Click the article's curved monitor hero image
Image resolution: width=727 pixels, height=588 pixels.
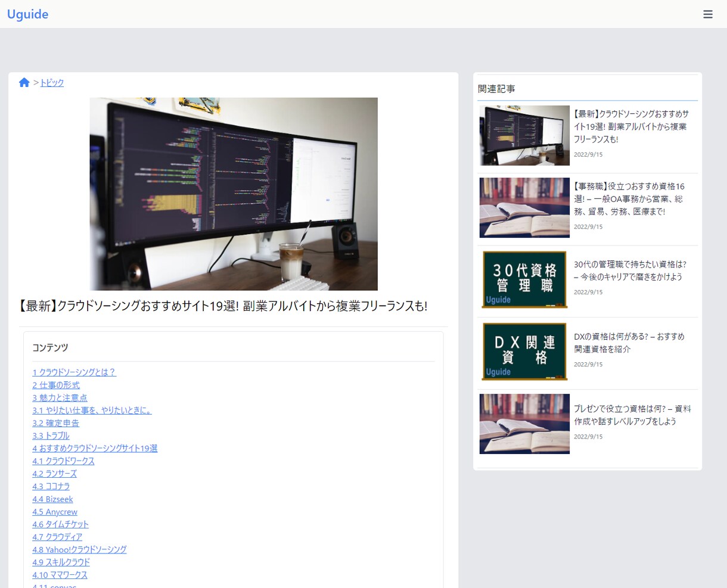pos(234,194)
